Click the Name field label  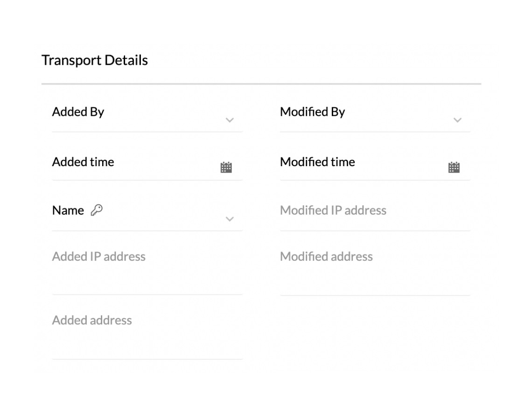[68, 210]
